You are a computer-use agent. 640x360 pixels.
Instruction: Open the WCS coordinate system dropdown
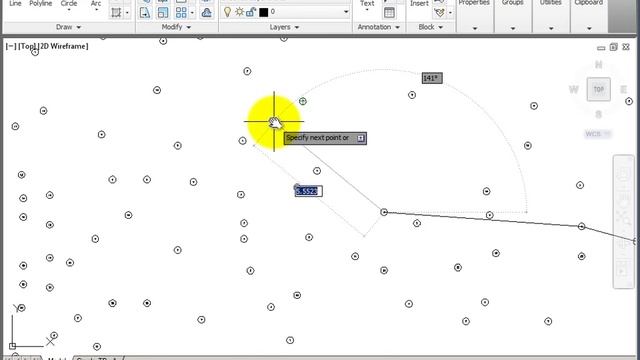click(598, 134)
